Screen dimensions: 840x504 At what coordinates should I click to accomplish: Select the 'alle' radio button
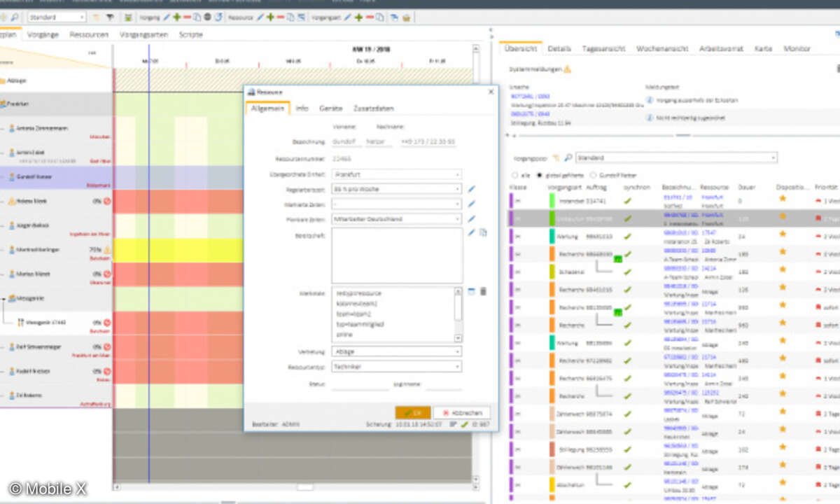pyautogui.click(x=517, y=175)
